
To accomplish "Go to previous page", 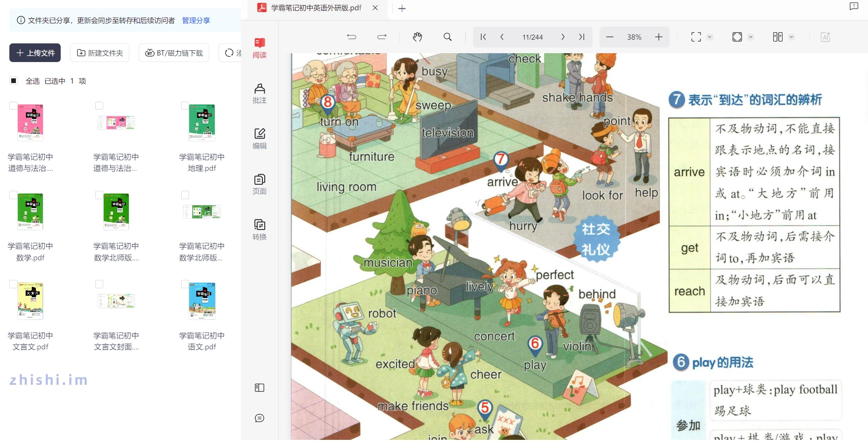I will click(x=502, y=37).
